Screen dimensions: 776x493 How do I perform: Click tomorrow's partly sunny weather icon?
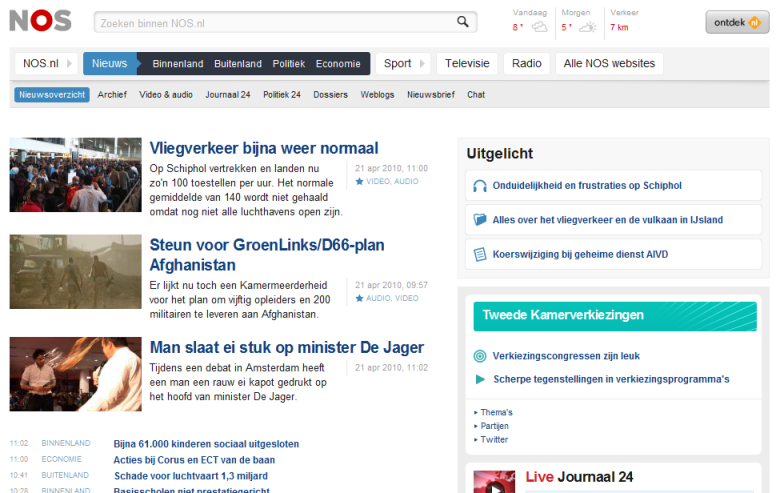(x=587, y=27)
